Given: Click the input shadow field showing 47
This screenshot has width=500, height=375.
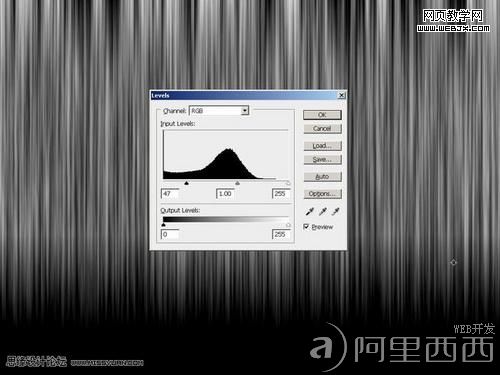Looking at the screenshot, I should (170, 194).
